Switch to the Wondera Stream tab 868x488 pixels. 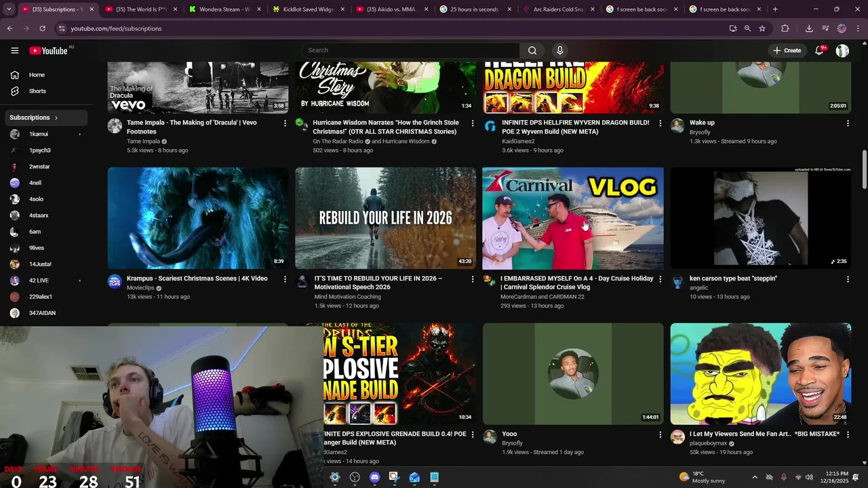coord(224,9)
